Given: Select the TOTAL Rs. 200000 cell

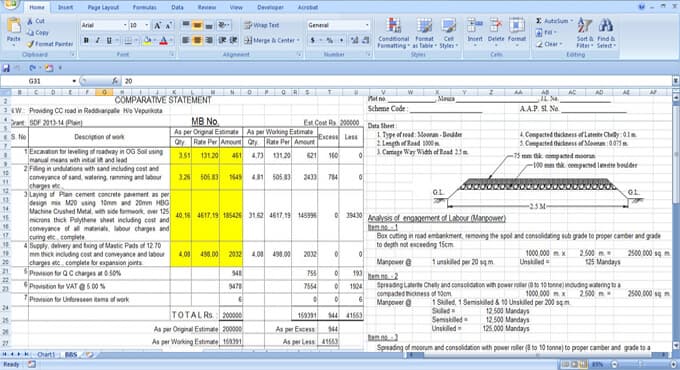Looking at the screenshot, I should (x=231, y=316).
